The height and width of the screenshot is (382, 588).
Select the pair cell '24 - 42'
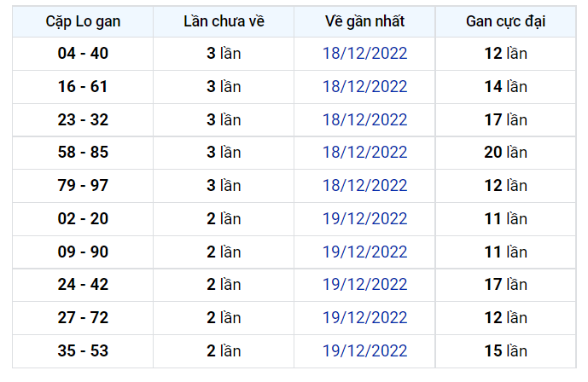[83, 285]
